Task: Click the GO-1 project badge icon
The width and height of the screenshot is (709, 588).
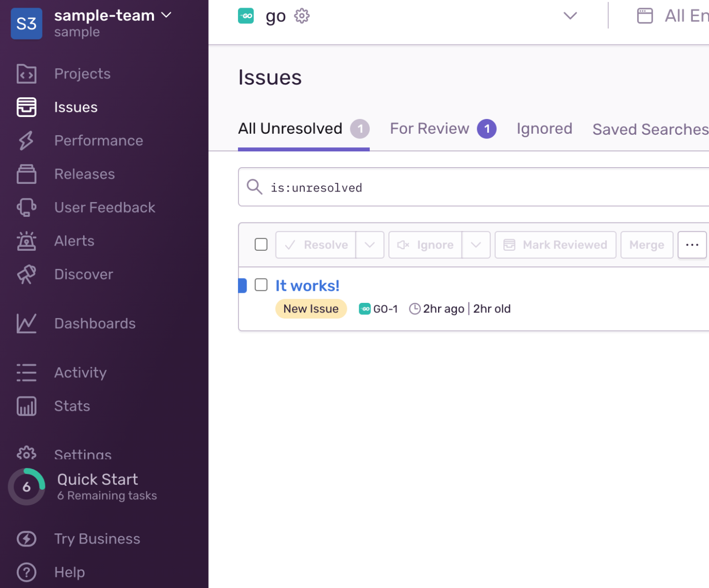Action: 365,308
